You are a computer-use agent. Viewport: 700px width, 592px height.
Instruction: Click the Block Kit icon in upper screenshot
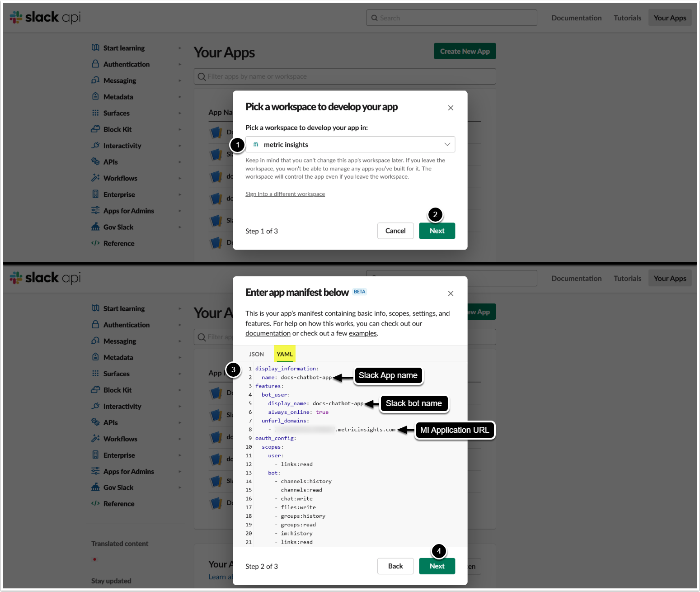95,129
